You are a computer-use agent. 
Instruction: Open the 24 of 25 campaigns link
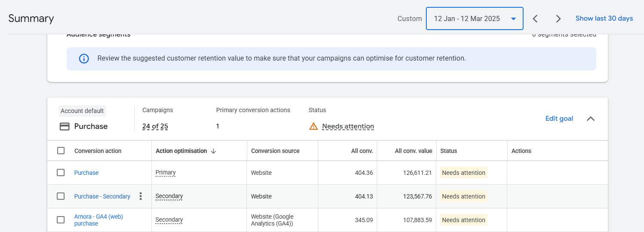pos(155,126)
